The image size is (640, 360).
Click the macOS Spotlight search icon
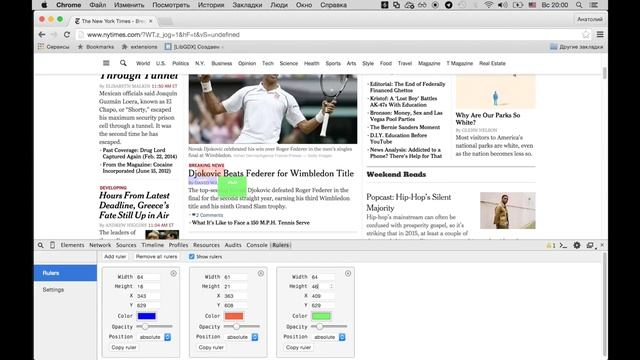pos(579,5)
